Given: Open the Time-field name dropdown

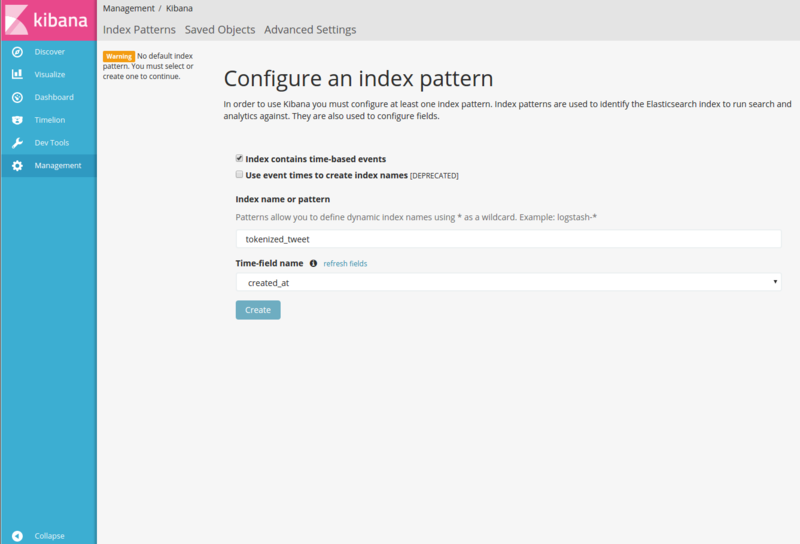Looking at the screenshot, I should 509,282.
